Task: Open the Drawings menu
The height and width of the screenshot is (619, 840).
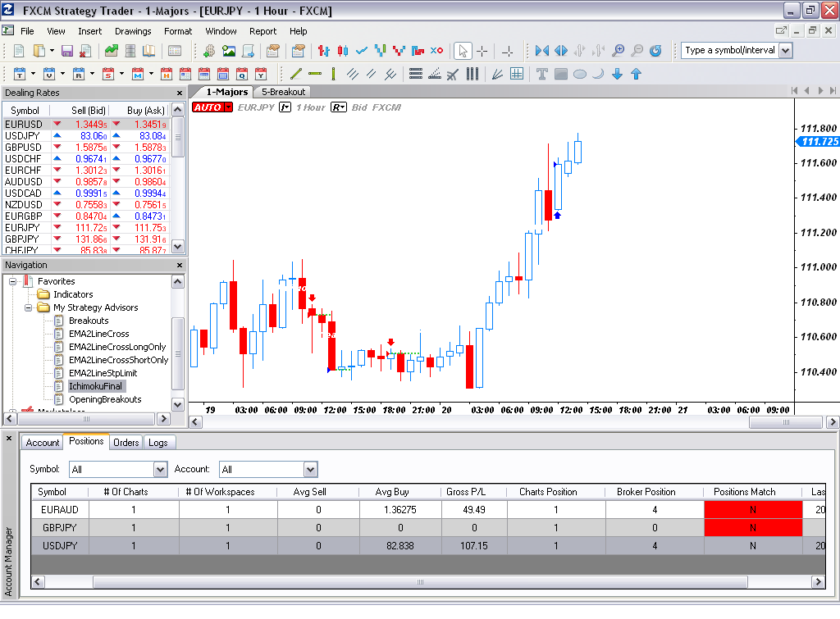Action: 133,31
